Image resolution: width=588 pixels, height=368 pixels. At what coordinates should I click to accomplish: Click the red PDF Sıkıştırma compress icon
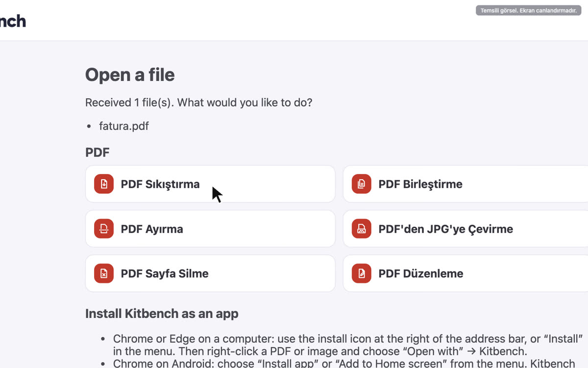[104, 184]
